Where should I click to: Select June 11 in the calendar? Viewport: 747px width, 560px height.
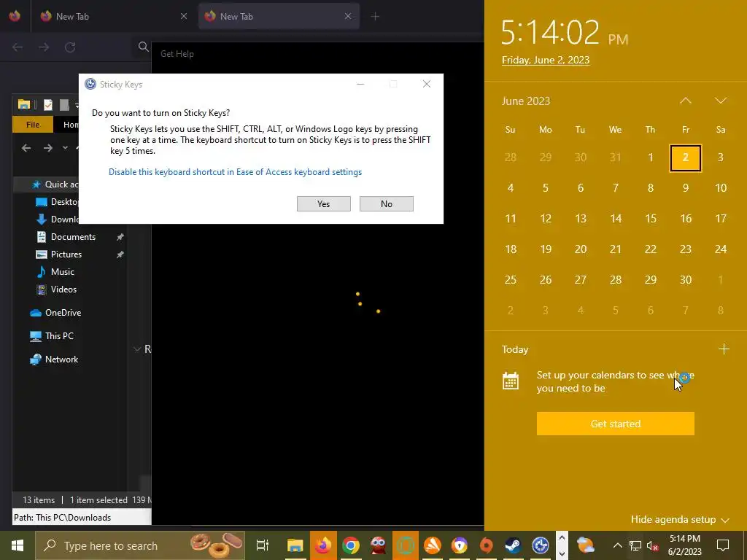coord(510,219)
